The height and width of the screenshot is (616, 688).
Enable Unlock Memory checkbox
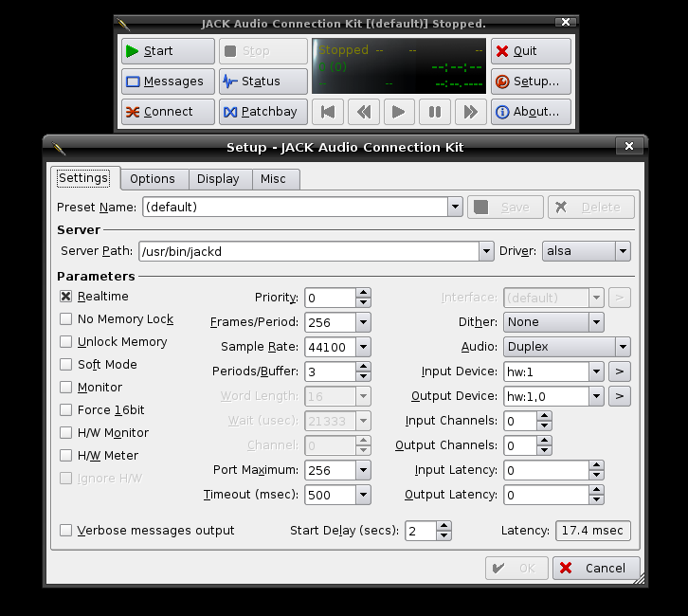[x=65, y=342]
